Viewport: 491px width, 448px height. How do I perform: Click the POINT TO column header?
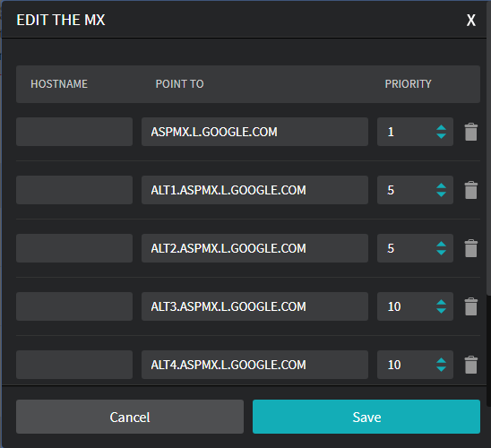pos(180,84)
